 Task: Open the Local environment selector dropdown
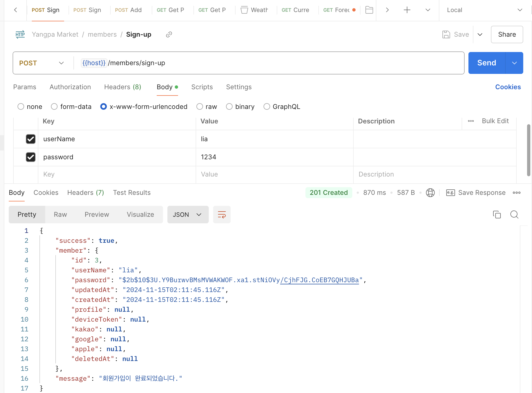[x=484, y=10]
